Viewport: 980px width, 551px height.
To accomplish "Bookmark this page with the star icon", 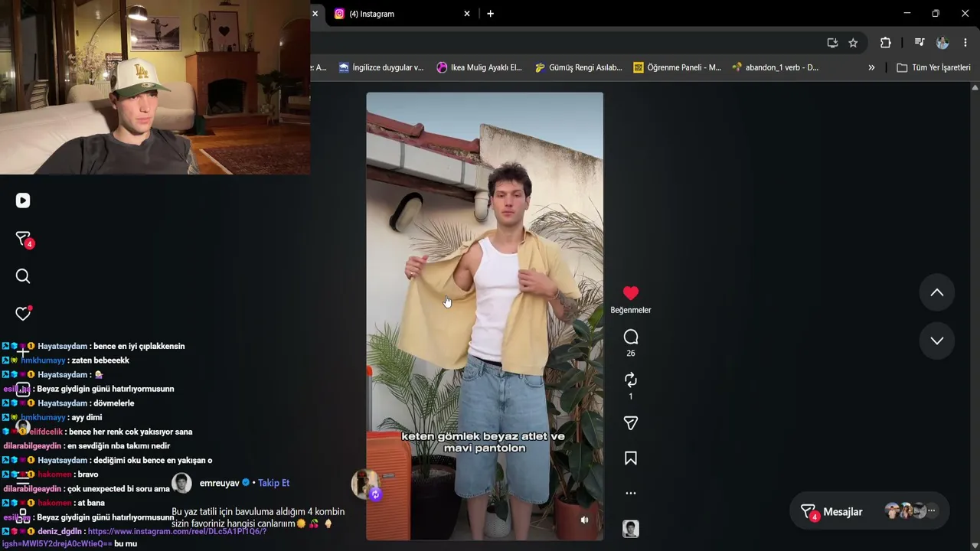I will [853, 43].
